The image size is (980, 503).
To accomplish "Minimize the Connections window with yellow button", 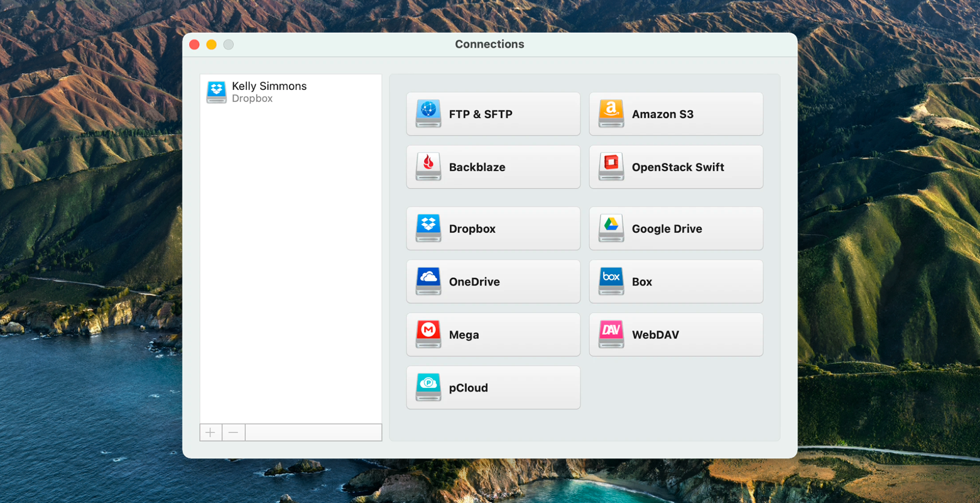I will 211,45.
